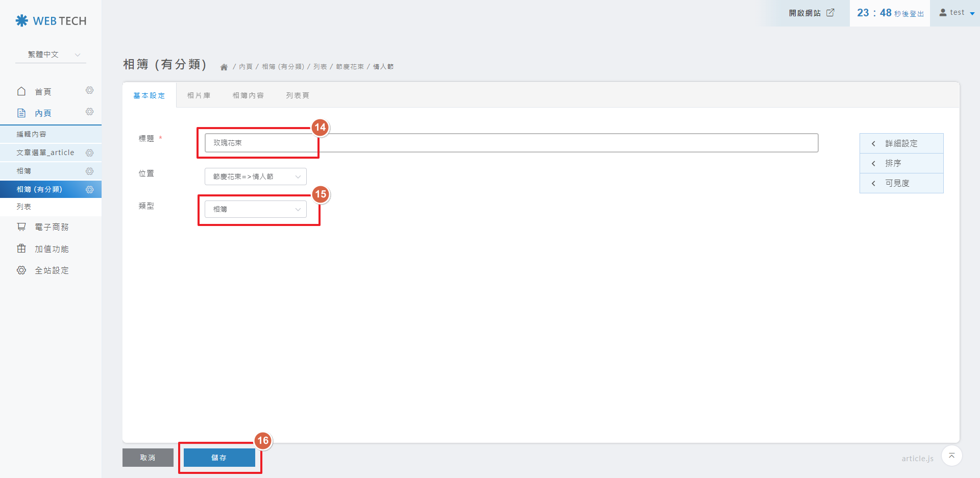Click gear icon beside 內頁
Screen dimensions: 980x478
tap(89, 112)
